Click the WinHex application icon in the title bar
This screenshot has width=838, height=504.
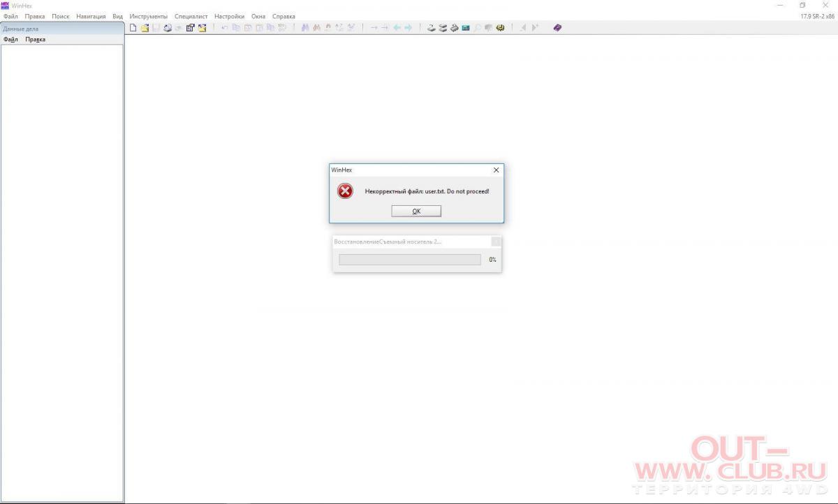(x=5, y=6)
